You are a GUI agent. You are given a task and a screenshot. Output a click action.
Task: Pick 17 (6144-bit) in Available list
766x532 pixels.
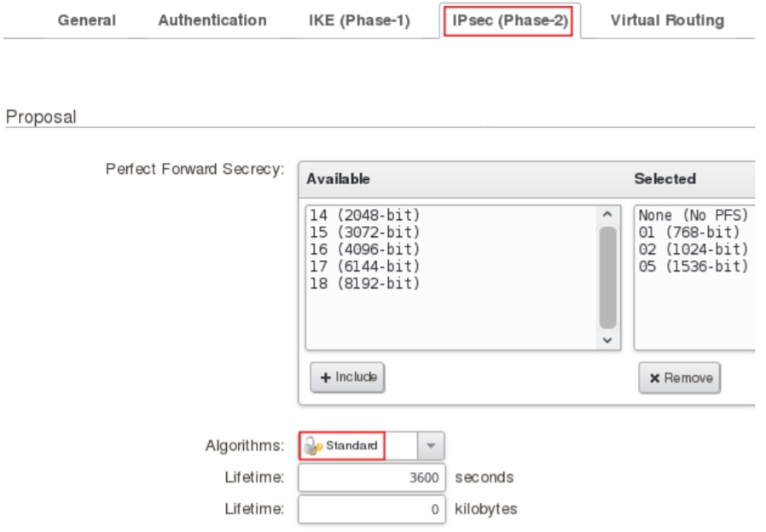coord(365,266)
